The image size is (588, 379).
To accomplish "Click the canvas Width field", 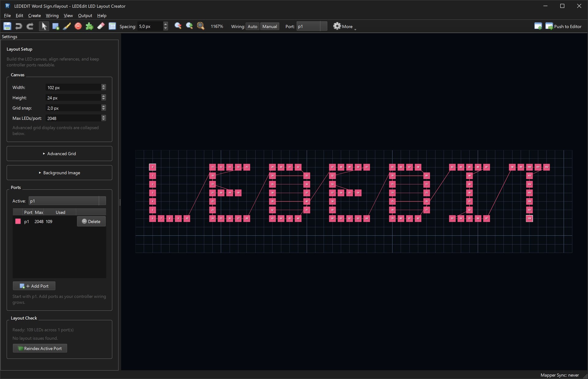I will [73, 87].
